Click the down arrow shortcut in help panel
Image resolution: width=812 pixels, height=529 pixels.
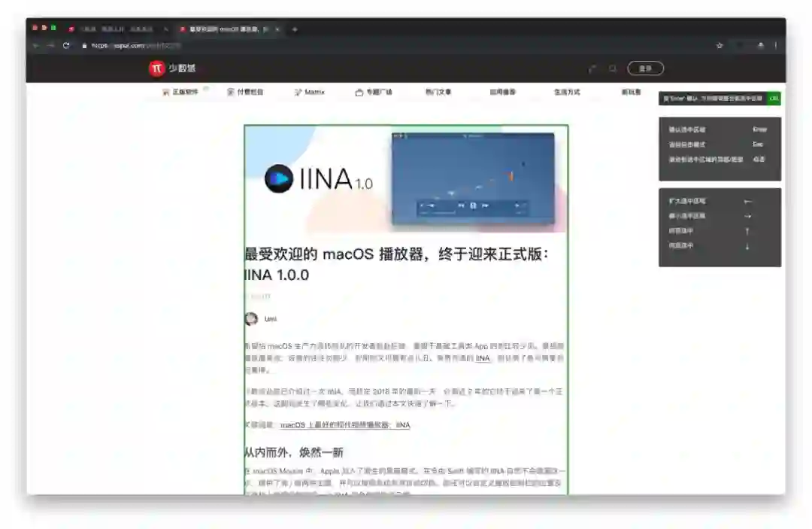[747, 246]
